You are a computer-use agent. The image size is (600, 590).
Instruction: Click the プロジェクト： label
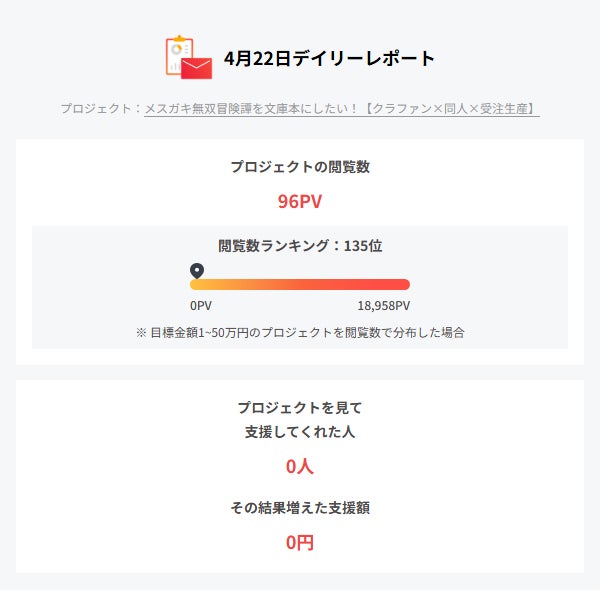101,108
